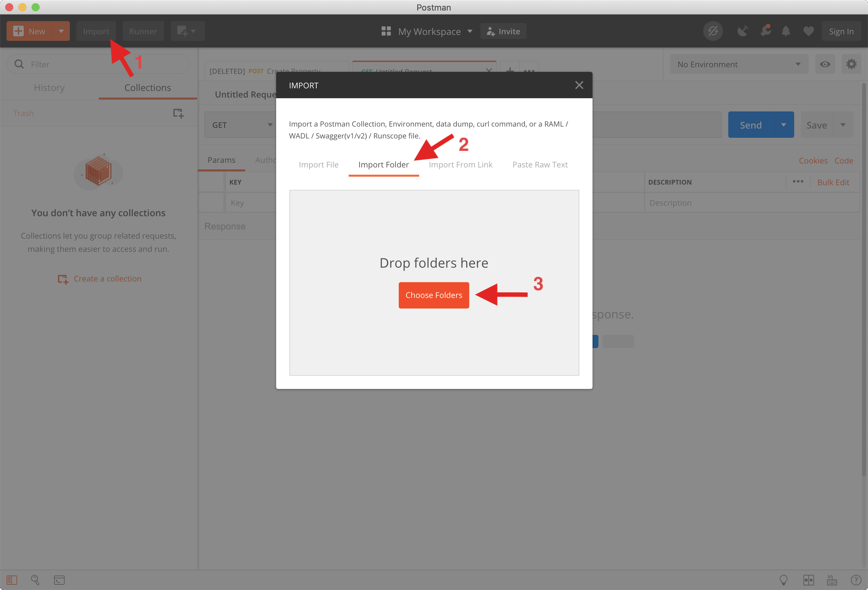Add a new request tab with plus

(509, 70)
